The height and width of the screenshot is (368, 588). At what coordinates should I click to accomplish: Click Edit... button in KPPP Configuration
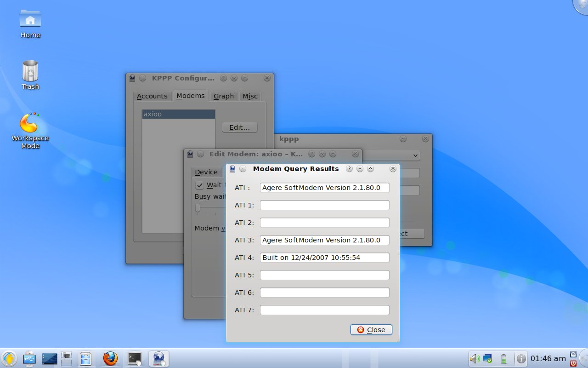240,127
